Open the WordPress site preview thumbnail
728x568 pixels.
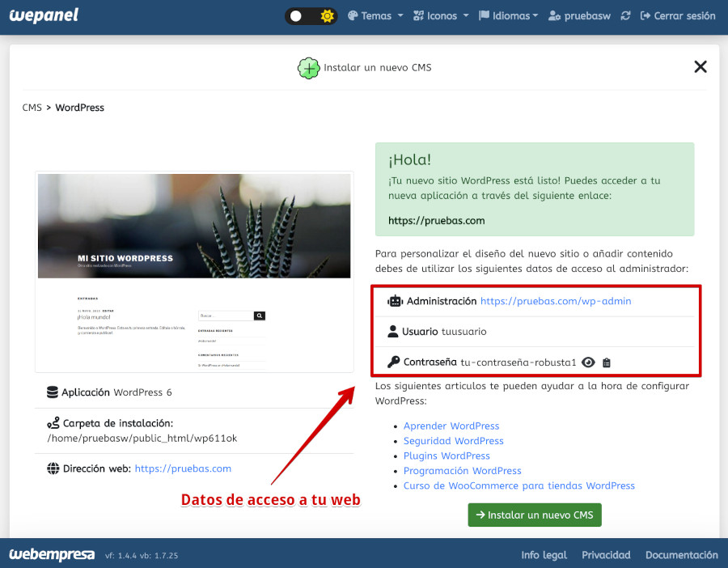click(194, 272)
